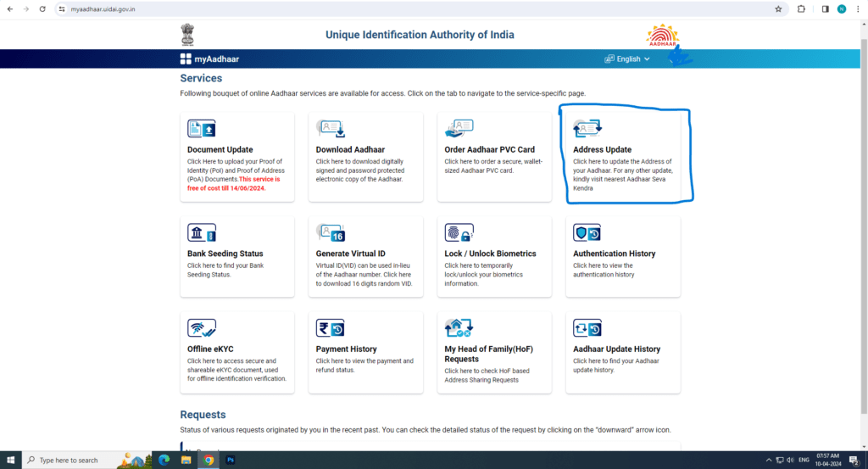
Task: Click the myAadhaar grid logo icon
Action: pyautogui.click(x=186, y=59)
